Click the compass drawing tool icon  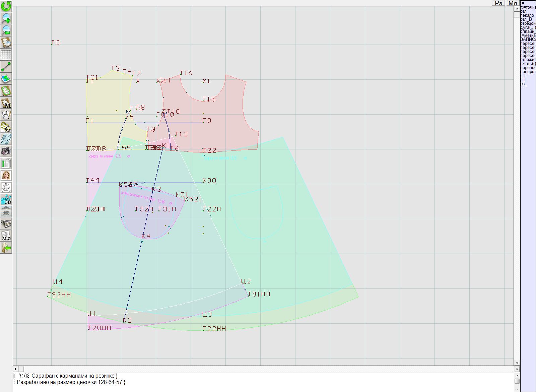pyautogui.click(x=6, y=115)
